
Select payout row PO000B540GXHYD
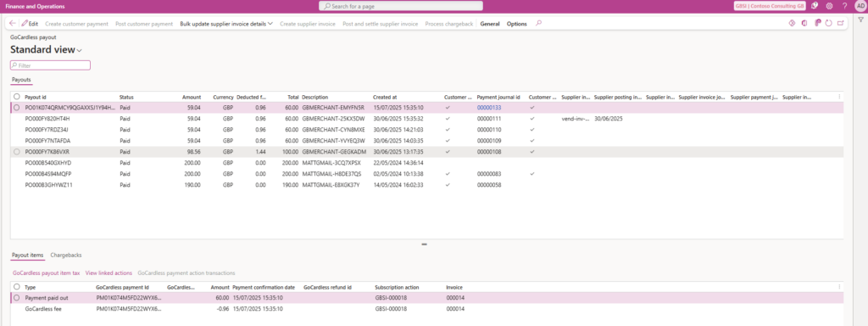point(426,162)
